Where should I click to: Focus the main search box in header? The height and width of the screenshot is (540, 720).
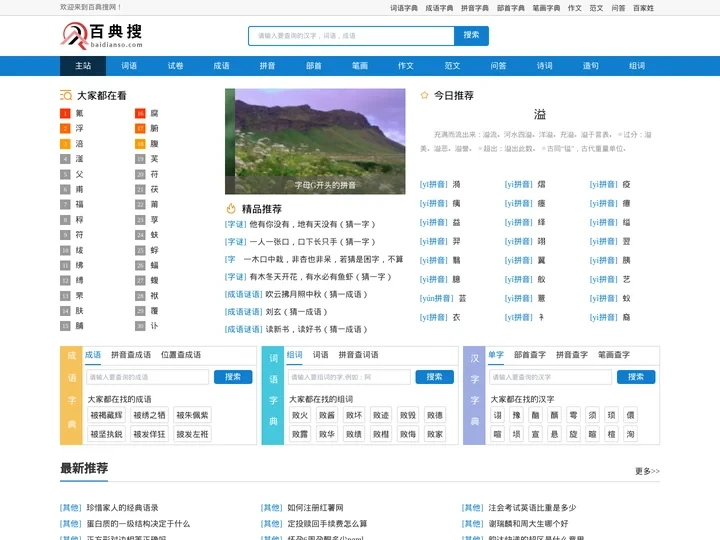pyautogui.click(x=351, y=36)
